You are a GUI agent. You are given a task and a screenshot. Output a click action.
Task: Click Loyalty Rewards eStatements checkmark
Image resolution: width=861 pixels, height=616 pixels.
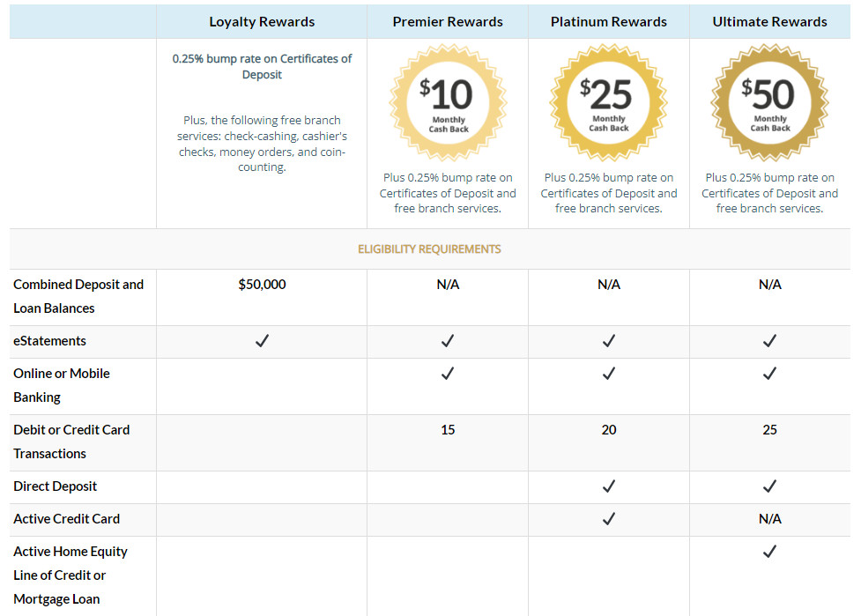tap(262, 341)
